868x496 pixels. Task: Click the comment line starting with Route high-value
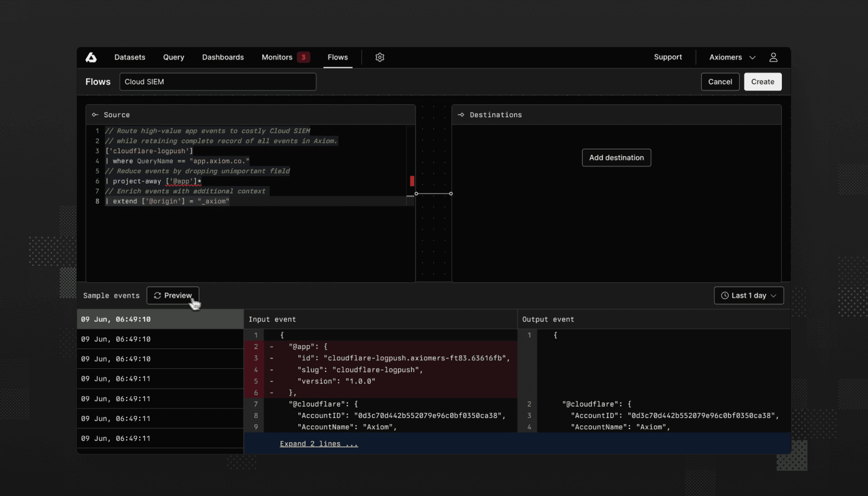(x=208, y=131)
